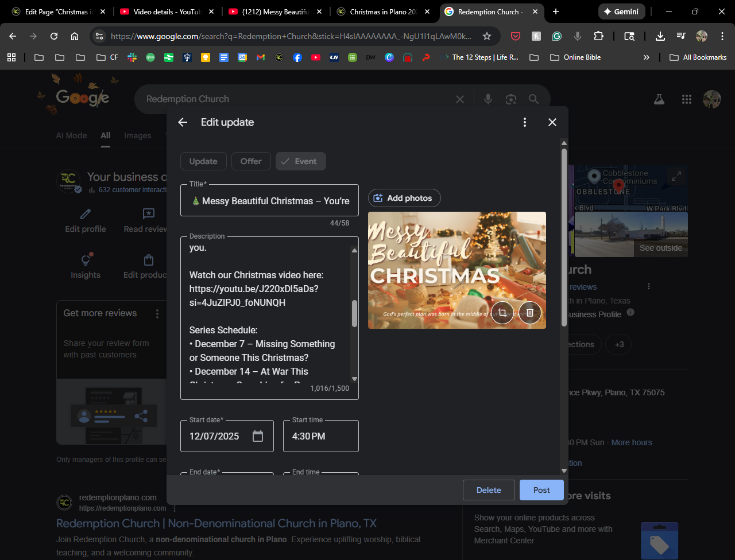Viewport: 735px width, 560px height.
Task: Go back with the Edit update arrow
Action: coord(183,122)
